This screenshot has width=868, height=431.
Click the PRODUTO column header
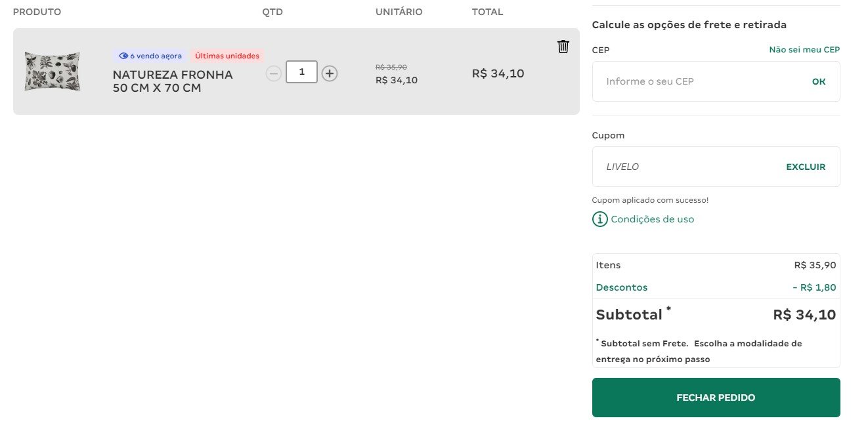click(37, 12)
